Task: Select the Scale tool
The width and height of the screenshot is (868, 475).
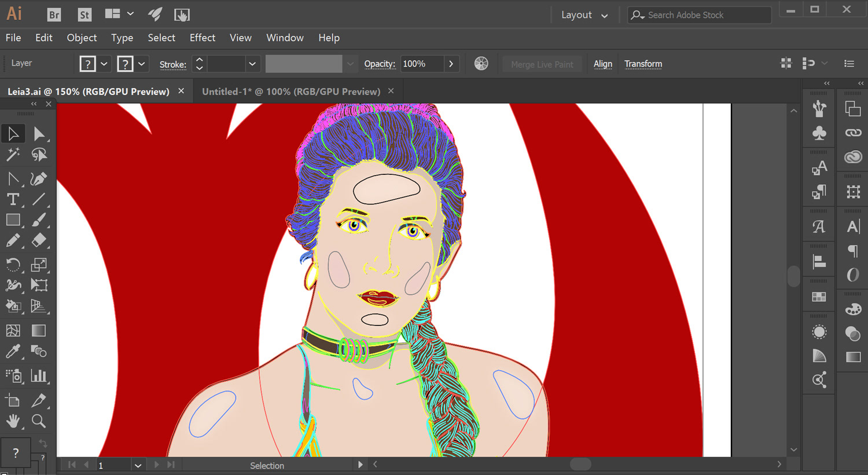Action: click(39, 265)
